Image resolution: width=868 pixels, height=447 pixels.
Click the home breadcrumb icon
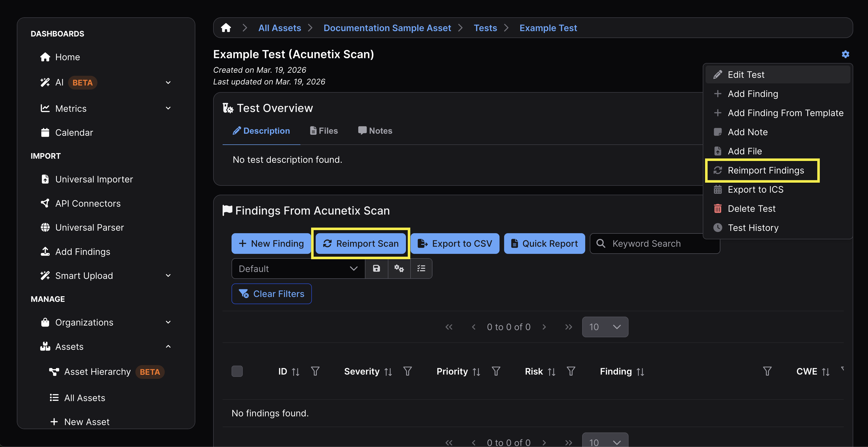(226, 28)
